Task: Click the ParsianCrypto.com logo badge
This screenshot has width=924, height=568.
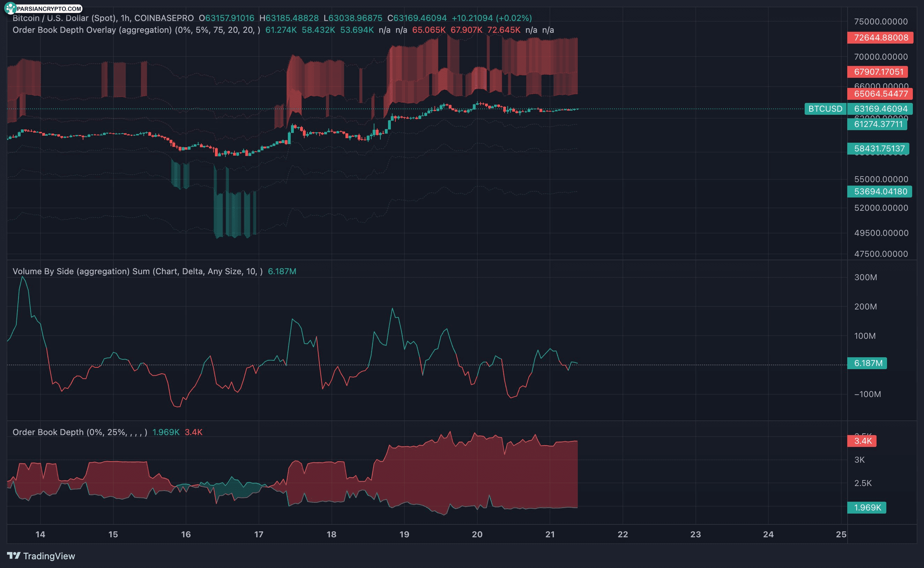Action: [x=44, y=8]
